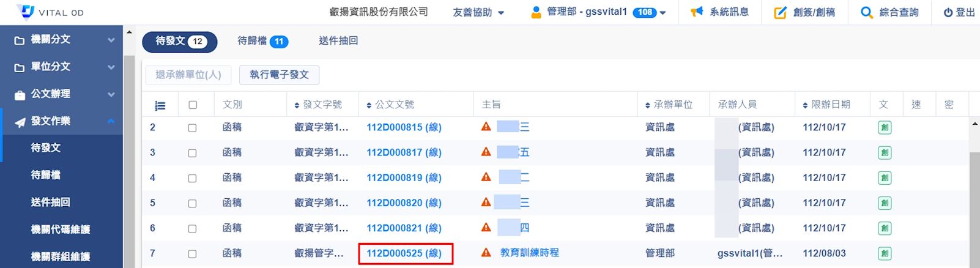Switch to the 待發文 tab
980x268 pixels.
point(180,42)
